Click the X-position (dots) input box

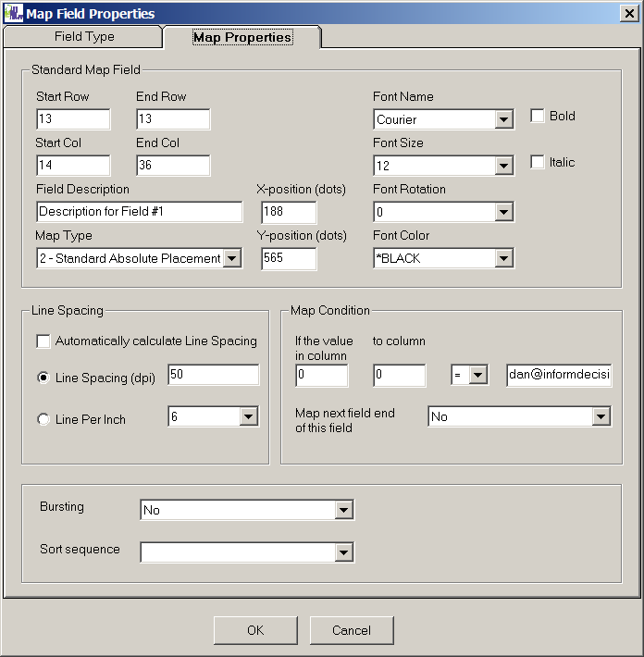pyautogui.click(x=288, y=212)
